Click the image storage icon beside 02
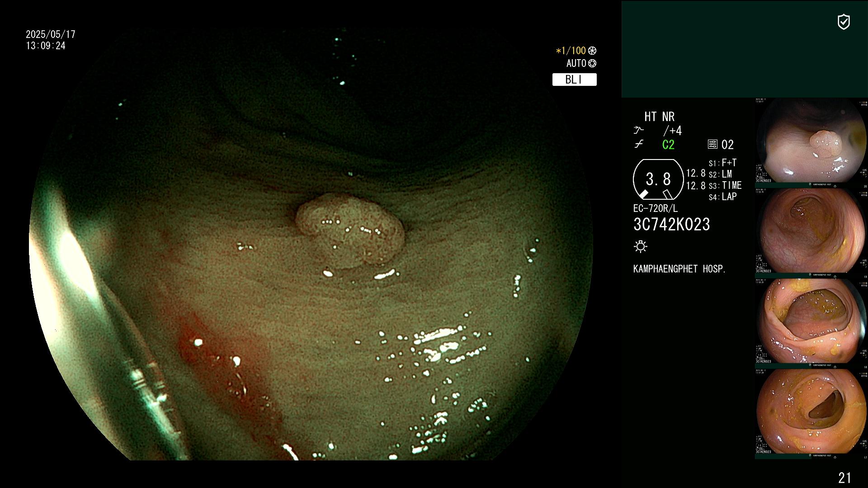The image size is (868, 488). 712,144
